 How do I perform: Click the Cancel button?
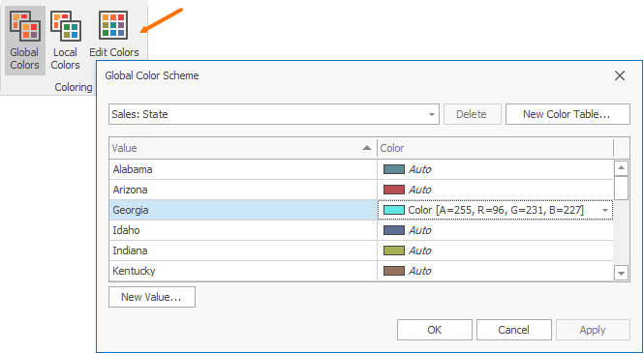514,330
